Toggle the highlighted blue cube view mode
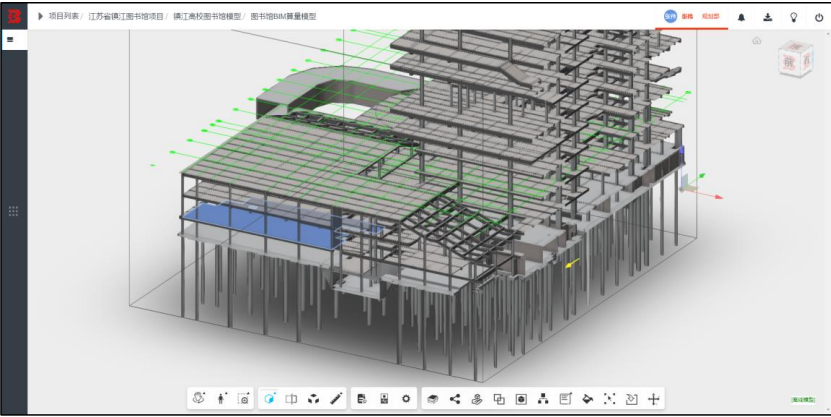831x417 pixels. pyautogui.click(x=269, y=398)
